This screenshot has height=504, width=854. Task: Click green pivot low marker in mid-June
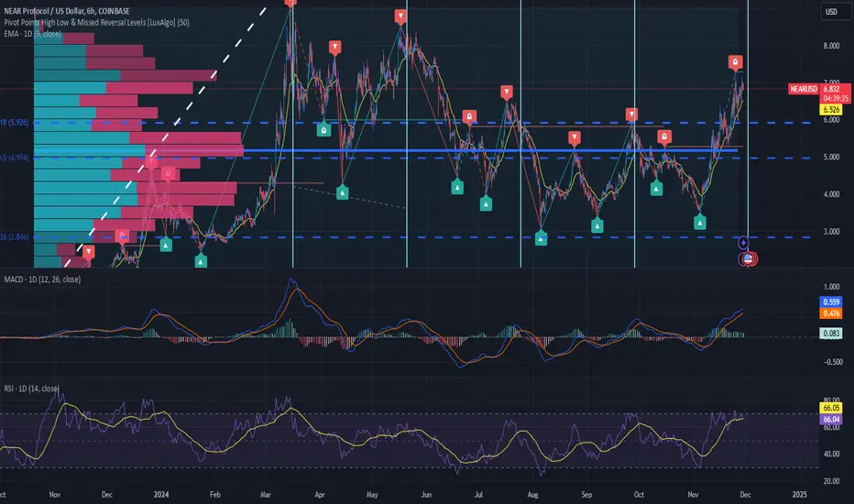pyautogui.click(x=457, y=187)
